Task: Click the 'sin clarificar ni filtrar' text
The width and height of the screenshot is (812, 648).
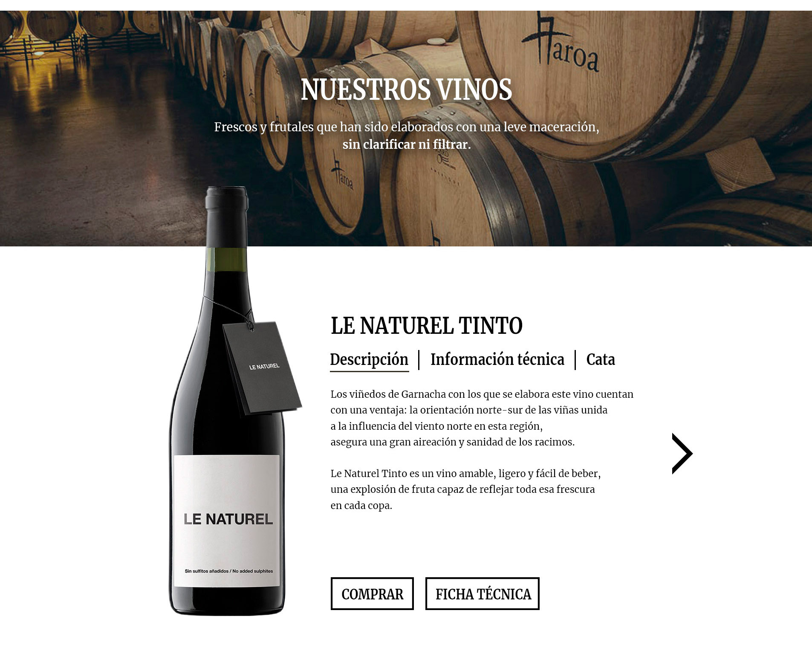Action: pyautogui.click(x=407, y=145)
